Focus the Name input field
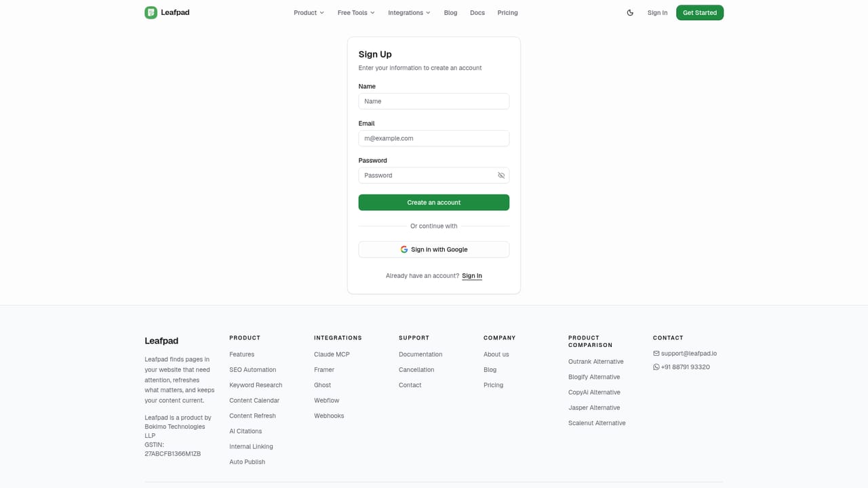 click(434, 101)
